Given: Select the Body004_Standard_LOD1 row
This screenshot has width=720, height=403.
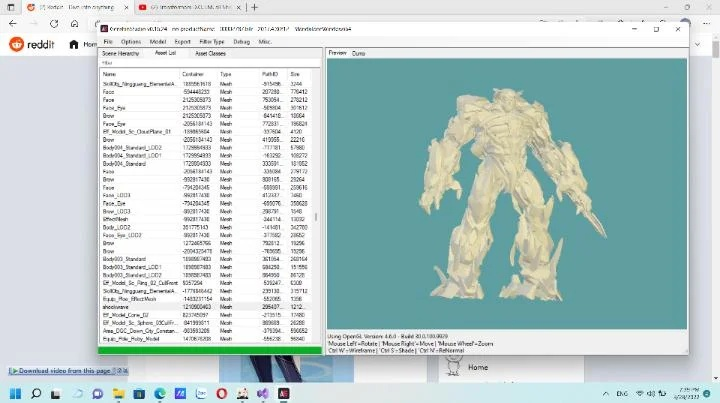Looking at the screenshot, I should coord(207,156).
